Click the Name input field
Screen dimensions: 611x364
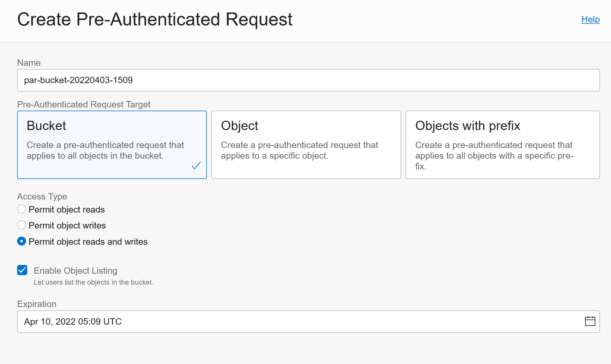[308, 80]
